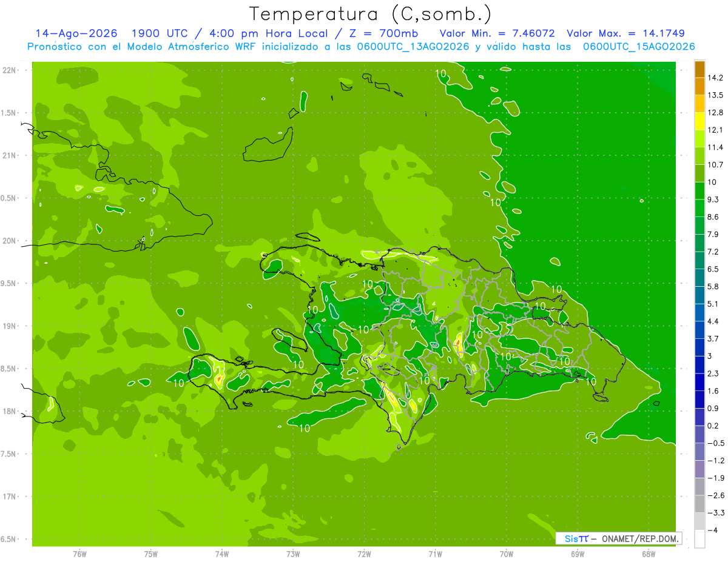Click 'Valor Min. = 7.46072' text
The width and height of the screenshot is (728, 562).
[497, 33]
